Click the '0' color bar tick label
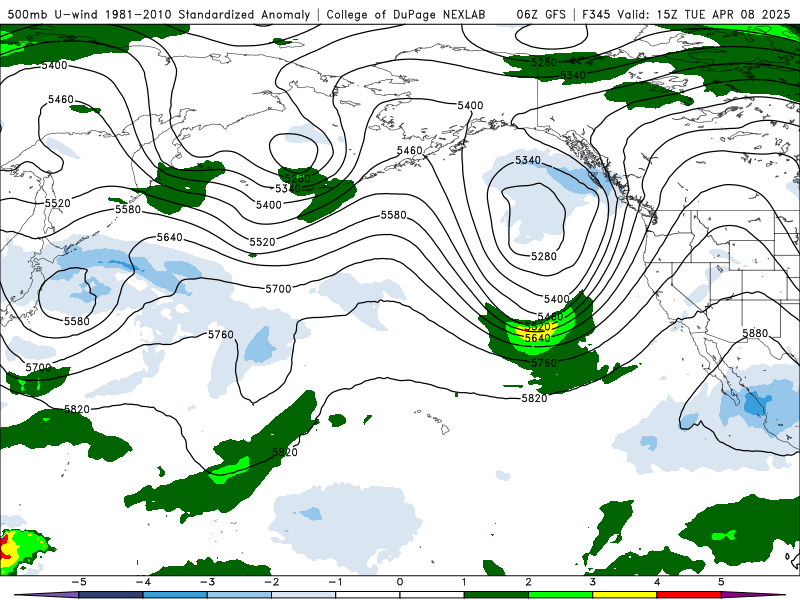Screen dimensions: 800x600 coord(400,582)
